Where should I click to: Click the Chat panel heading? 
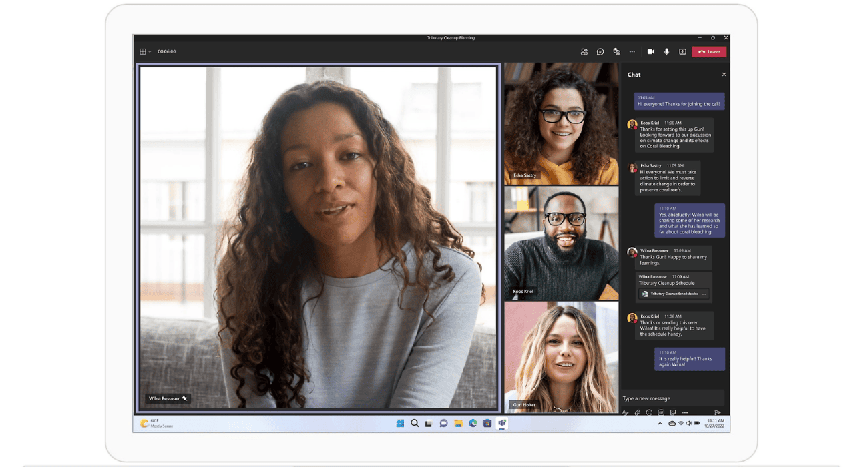click(x=634, y=75)
